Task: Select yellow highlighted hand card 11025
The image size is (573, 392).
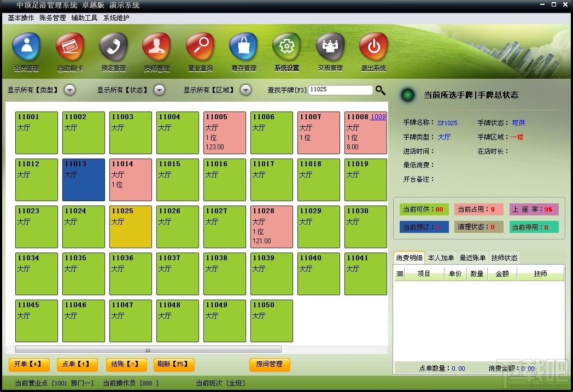Action: pos(131,227)
